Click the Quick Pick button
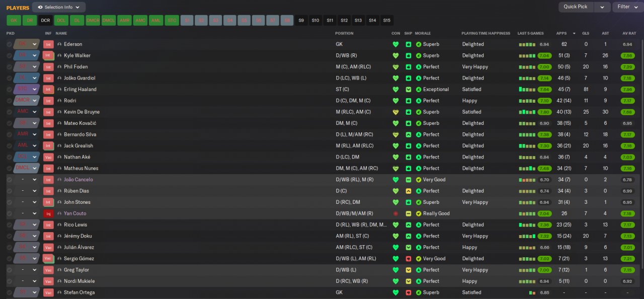 tap(576, 7)
